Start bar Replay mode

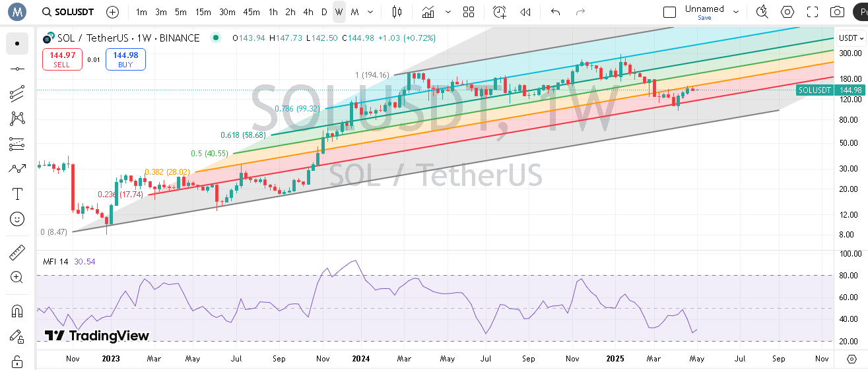pos(525,12)
